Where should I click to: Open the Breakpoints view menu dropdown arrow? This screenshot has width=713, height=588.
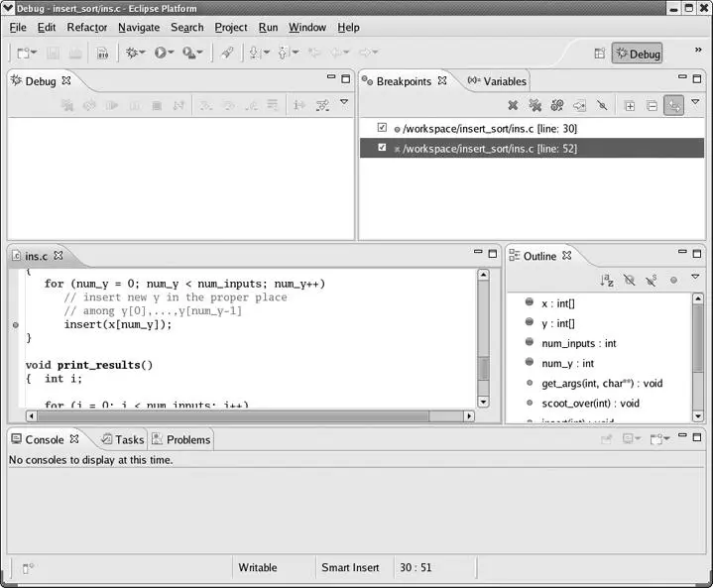(x=696, y=102)
